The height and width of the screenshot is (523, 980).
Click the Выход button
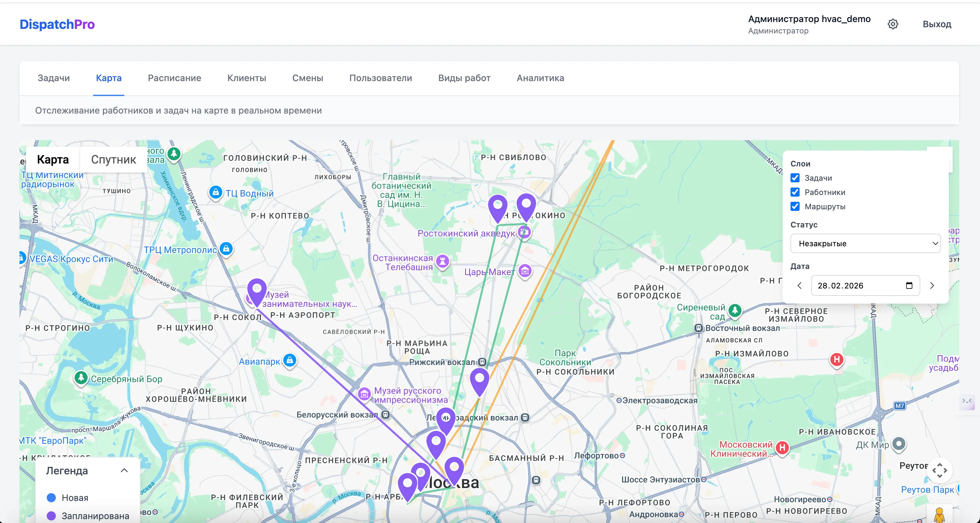point(937,24)
